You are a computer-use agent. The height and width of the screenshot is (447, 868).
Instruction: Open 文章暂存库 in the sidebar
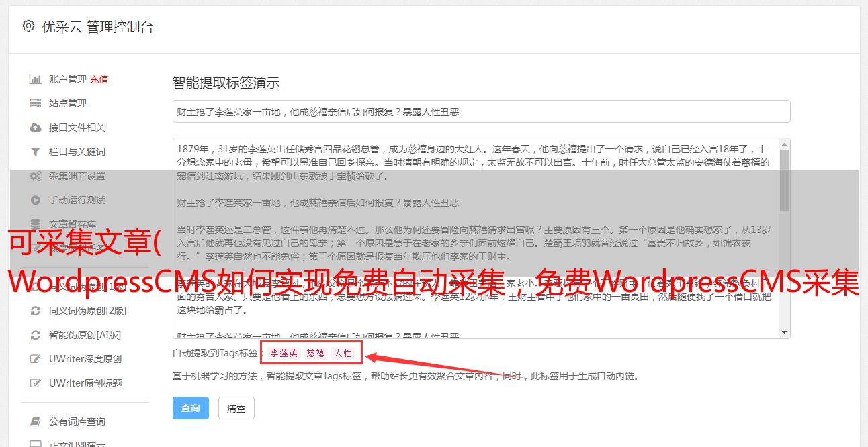(x=73, y=224)
